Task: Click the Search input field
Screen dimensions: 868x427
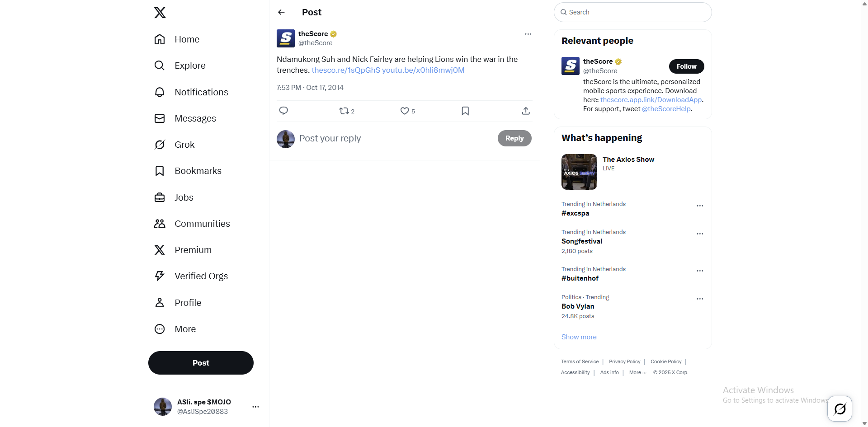Action: click(x=633, y=12)
